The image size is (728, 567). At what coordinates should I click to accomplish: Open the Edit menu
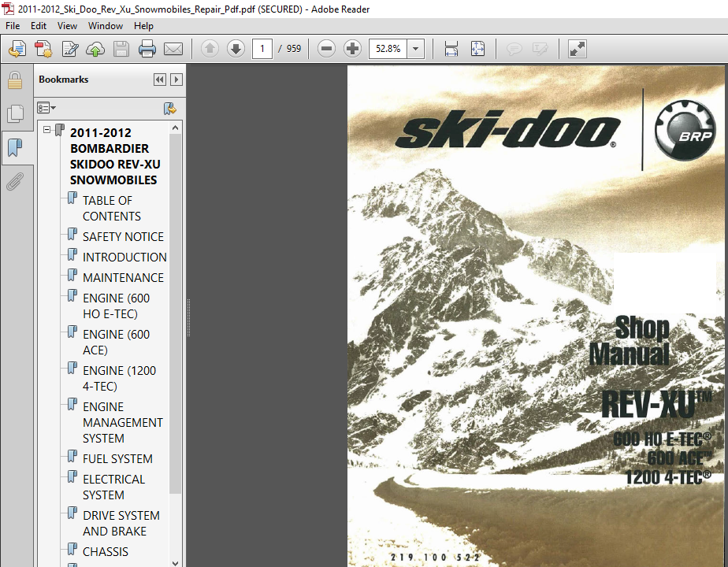[39, 25]
